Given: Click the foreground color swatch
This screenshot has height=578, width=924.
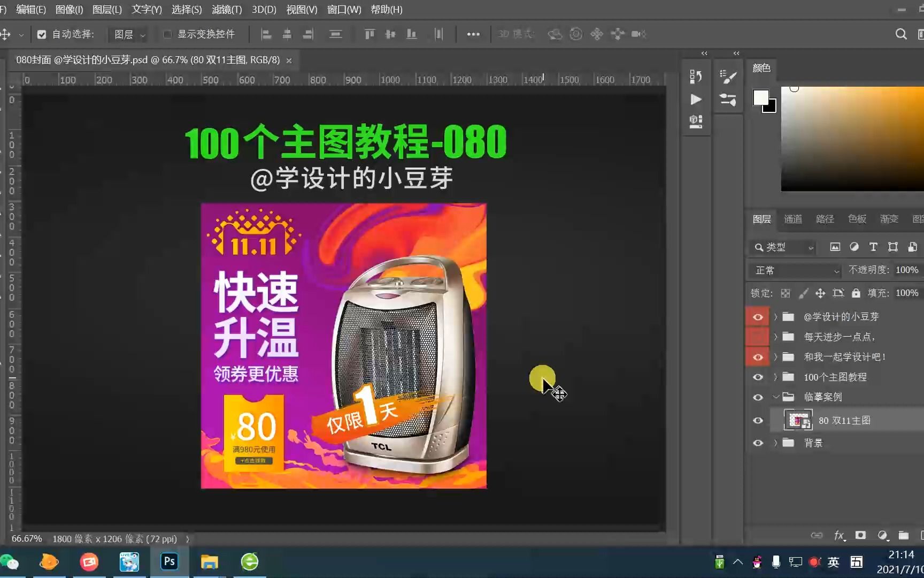Looking at the screenshot, I should 760,97.
